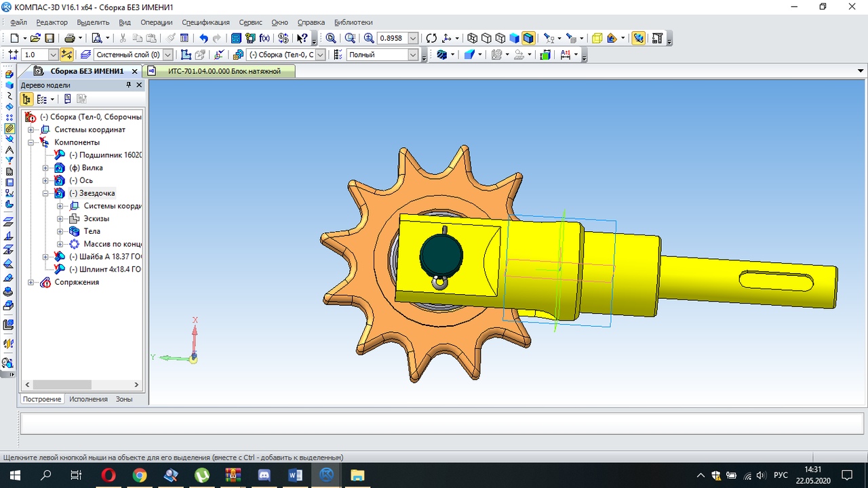Click the РУС language indicator in the system tray
Image resolution: width=868 pixels, height=488 pixels.
point(781,475)
